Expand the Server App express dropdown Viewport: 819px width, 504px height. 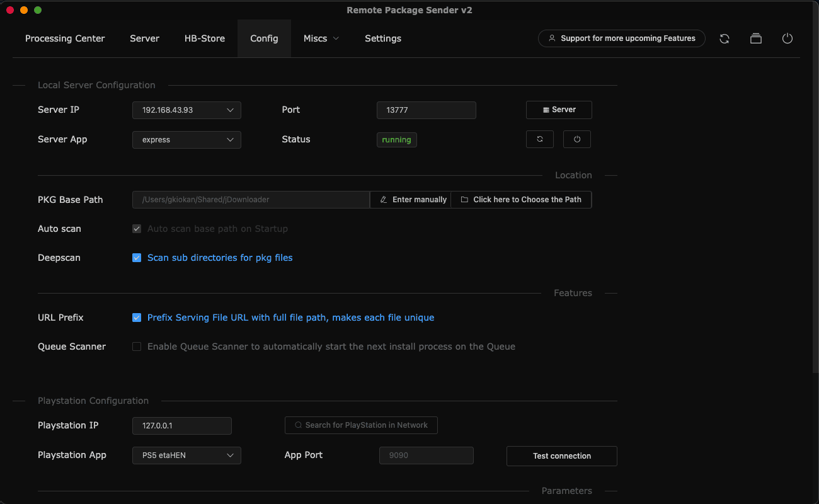pyautogui.click(x=186, y=140)
